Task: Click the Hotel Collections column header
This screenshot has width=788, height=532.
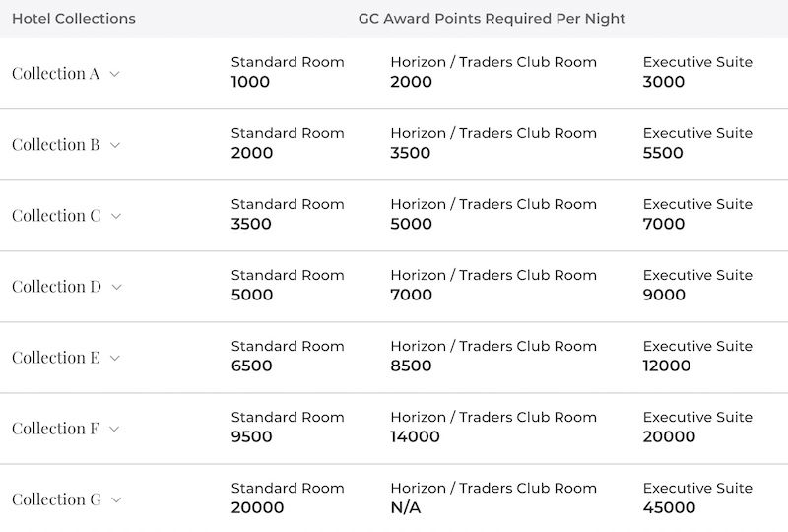Action: (x=73, y=18)
